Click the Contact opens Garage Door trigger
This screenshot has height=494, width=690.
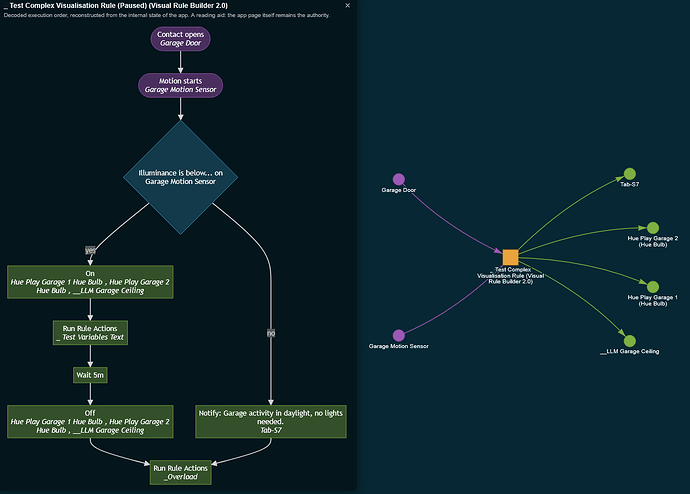[180, 39]
